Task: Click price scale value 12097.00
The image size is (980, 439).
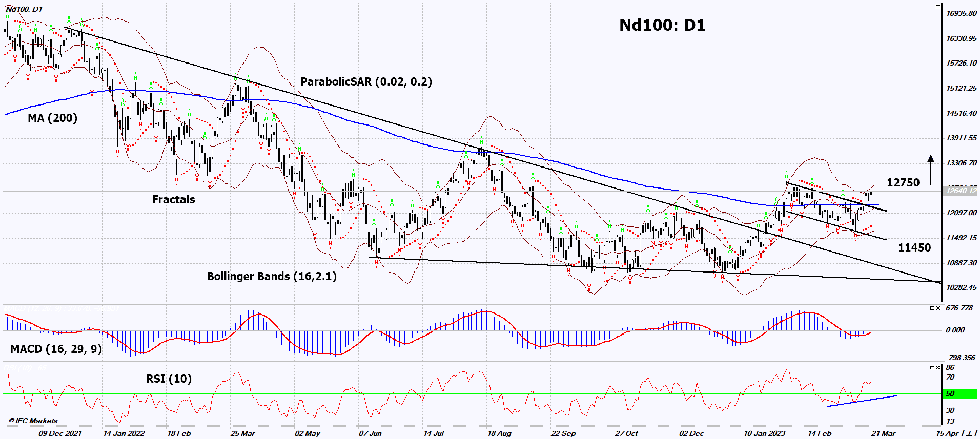Action: tap(961, 213)
